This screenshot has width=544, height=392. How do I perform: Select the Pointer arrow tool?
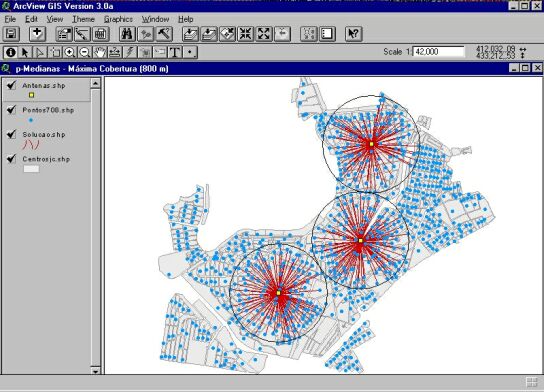[25, 52]
